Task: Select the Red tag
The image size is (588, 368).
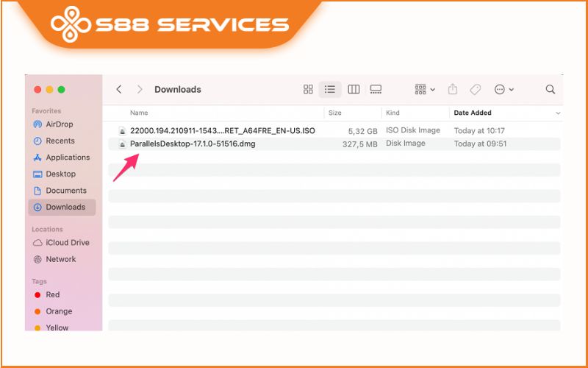Action: (62, 295)
